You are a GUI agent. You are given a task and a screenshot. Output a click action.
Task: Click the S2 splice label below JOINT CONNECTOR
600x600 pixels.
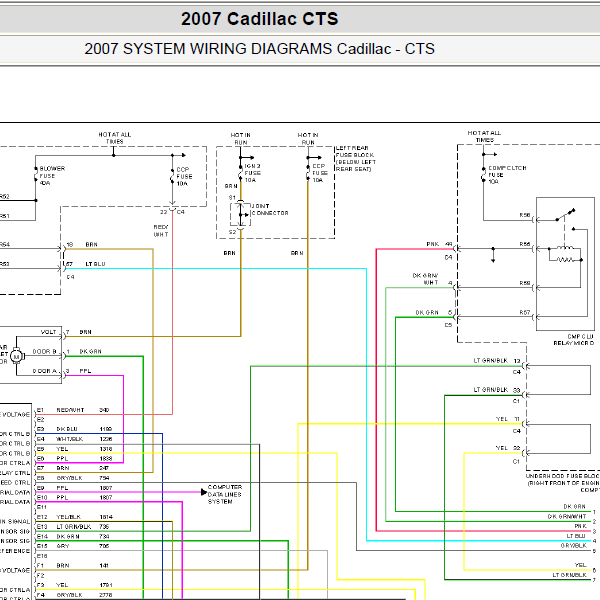click(x=232, y=232)
